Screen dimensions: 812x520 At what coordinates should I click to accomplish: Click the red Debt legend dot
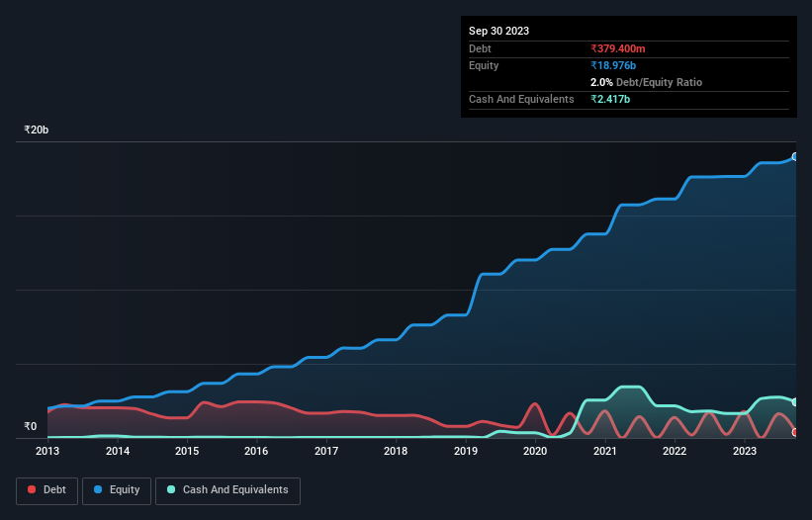pos(32,489)
